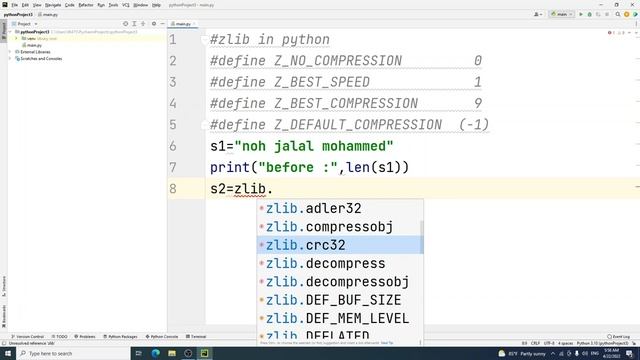Choose zlib.compressobj completion suggestion
This screenshot has height=360, width=640.
(x=338, y=227)
